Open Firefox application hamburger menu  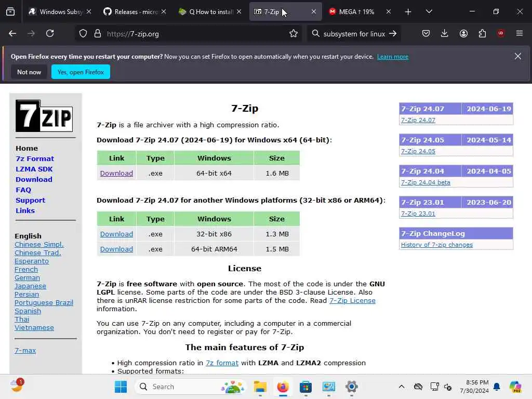click(x=520, y=34)
